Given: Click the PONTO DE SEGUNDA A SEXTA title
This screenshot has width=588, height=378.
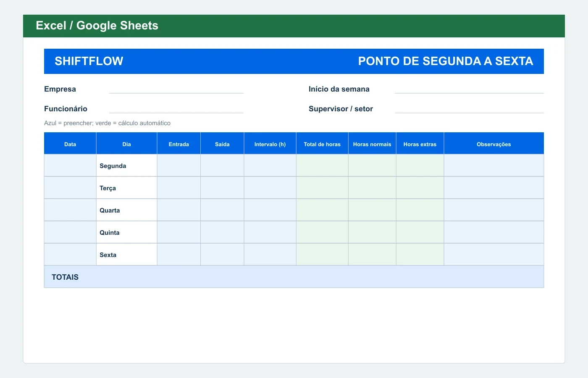Looking at the screenshot, I should point(446,61).
